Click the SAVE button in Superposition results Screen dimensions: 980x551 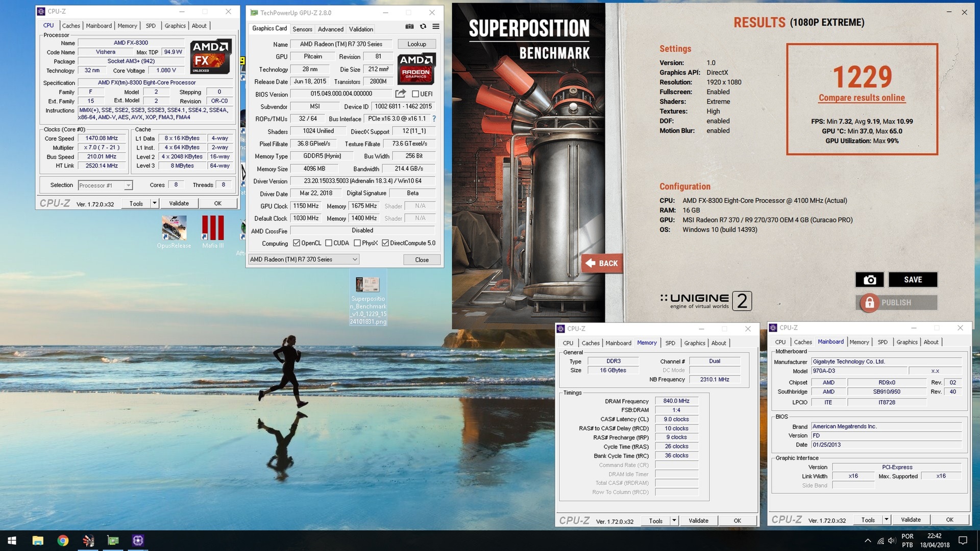point(913,280)
